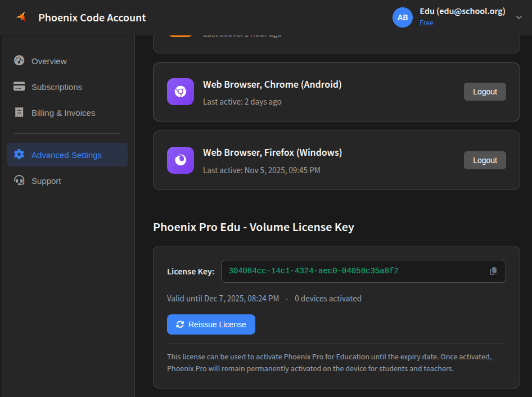Logout the Chrome (Android) session
Image resolution: width=532 pixels, height=397 pixels.
click(x=485, y=92)
